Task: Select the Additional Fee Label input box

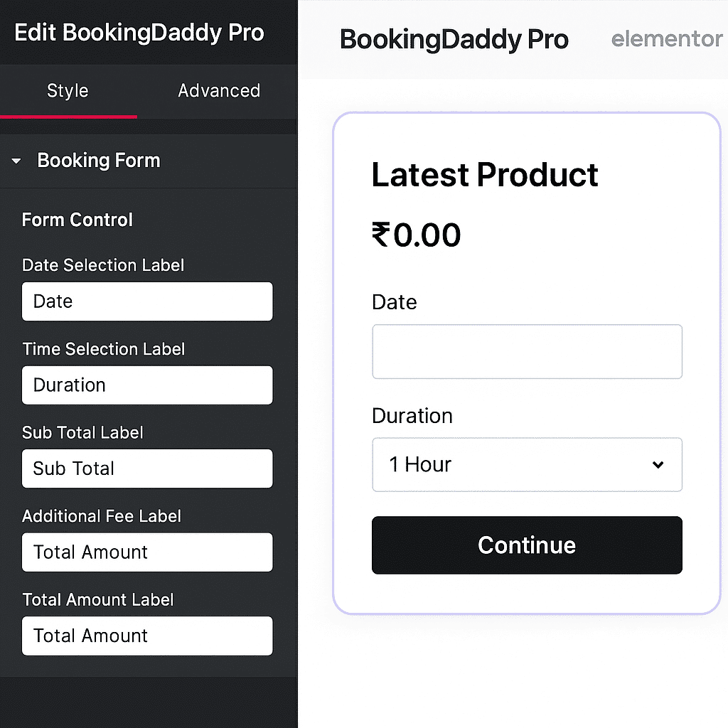Action: [x=147, y=552]
